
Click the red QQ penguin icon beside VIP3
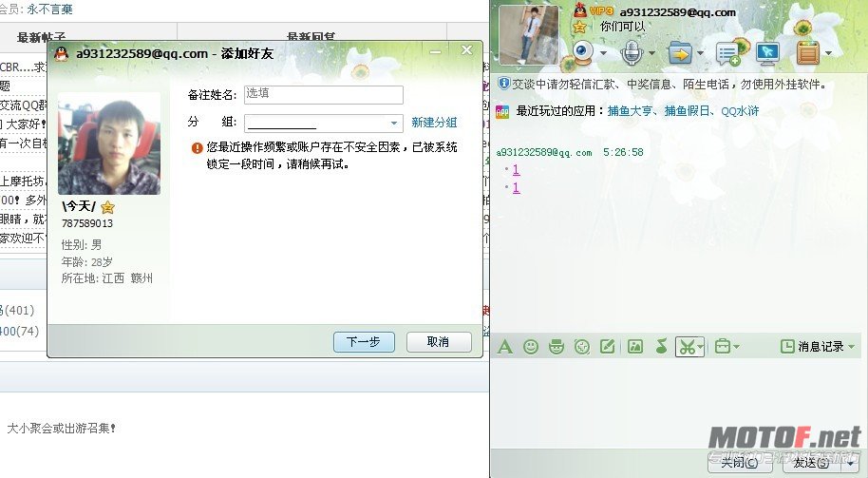579,10
